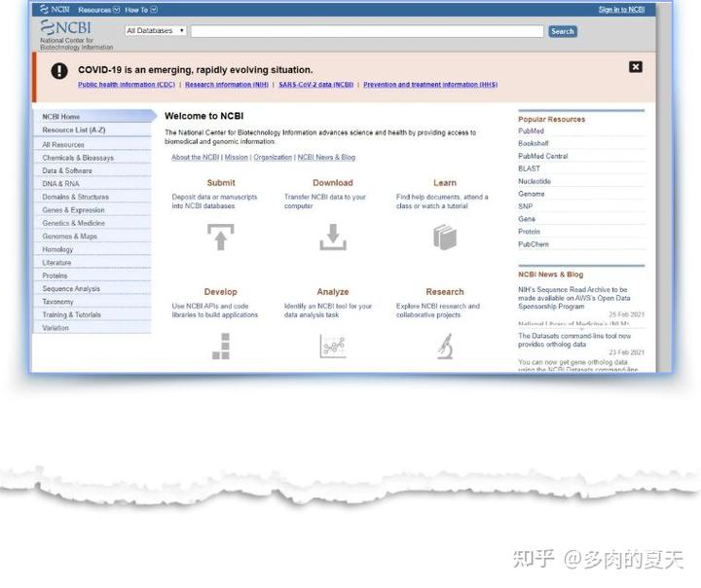Open Public health information (CDC) link

[127, 85]
